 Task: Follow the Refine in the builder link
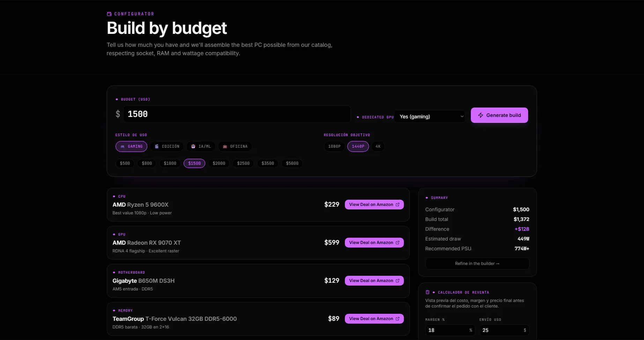pos(477,264)
